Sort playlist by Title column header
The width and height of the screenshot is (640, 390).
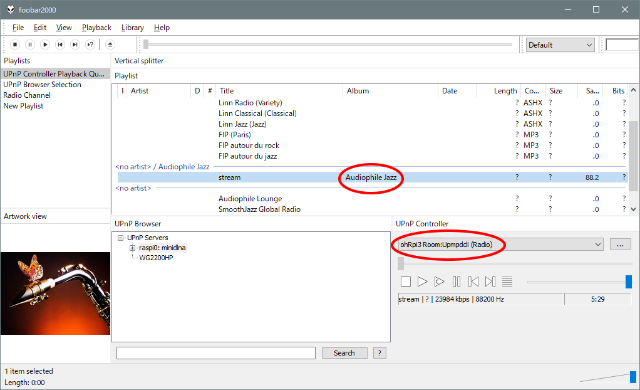[279, 91]
